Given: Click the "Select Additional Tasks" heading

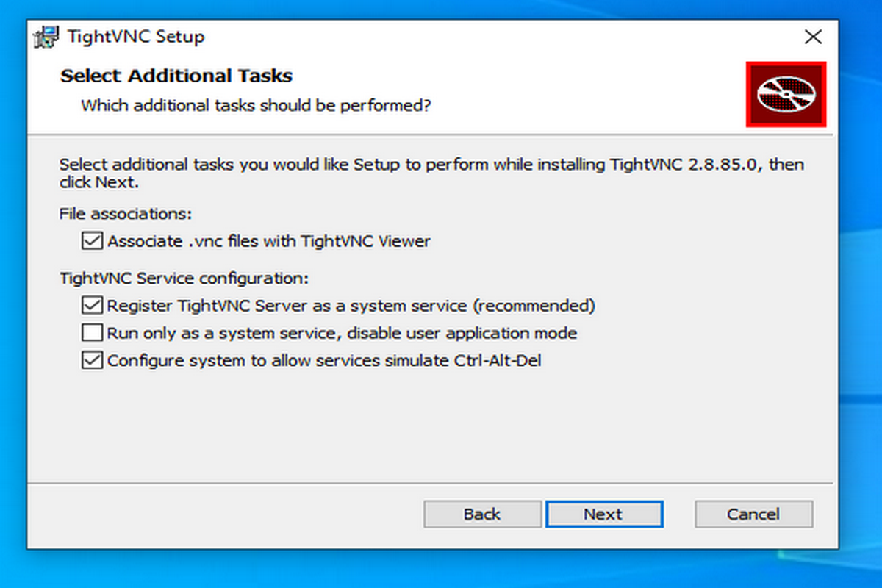Looking at the screenshot, I should click(176, 76).
